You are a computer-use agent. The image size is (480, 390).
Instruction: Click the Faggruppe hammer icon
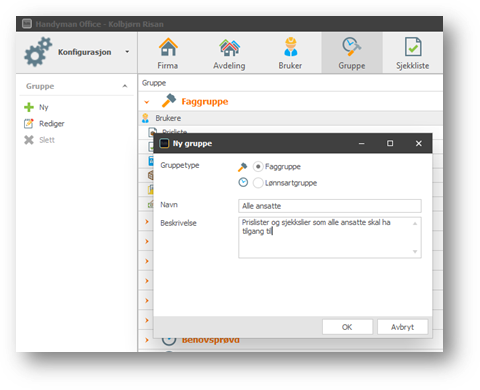coord(169,100)
